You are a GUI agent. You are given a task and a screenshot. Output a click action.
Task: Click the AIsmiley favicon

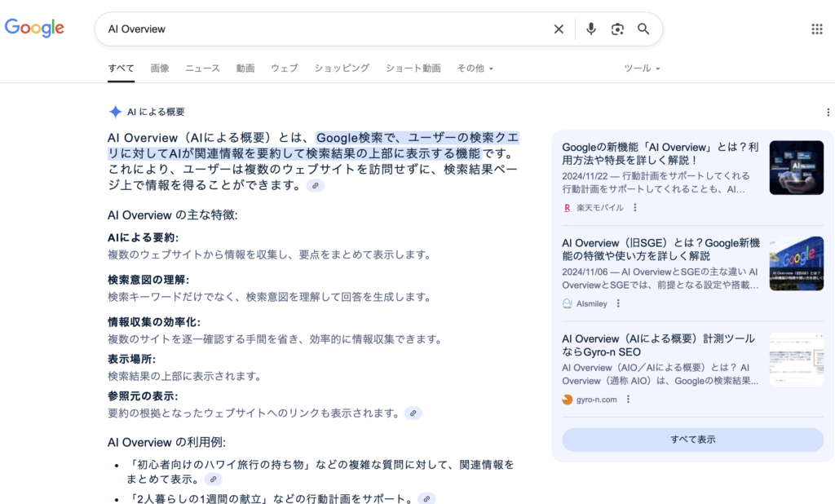coord(568,303)
